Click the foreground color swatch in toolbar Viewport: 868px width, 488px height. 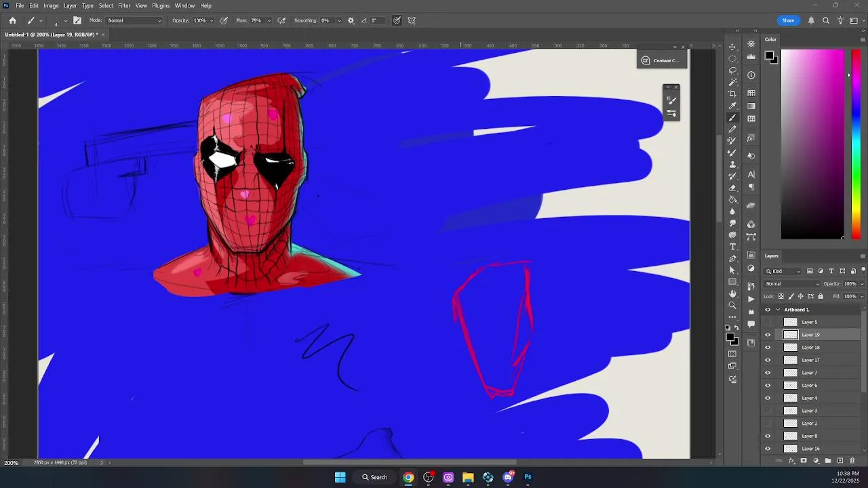730,336
